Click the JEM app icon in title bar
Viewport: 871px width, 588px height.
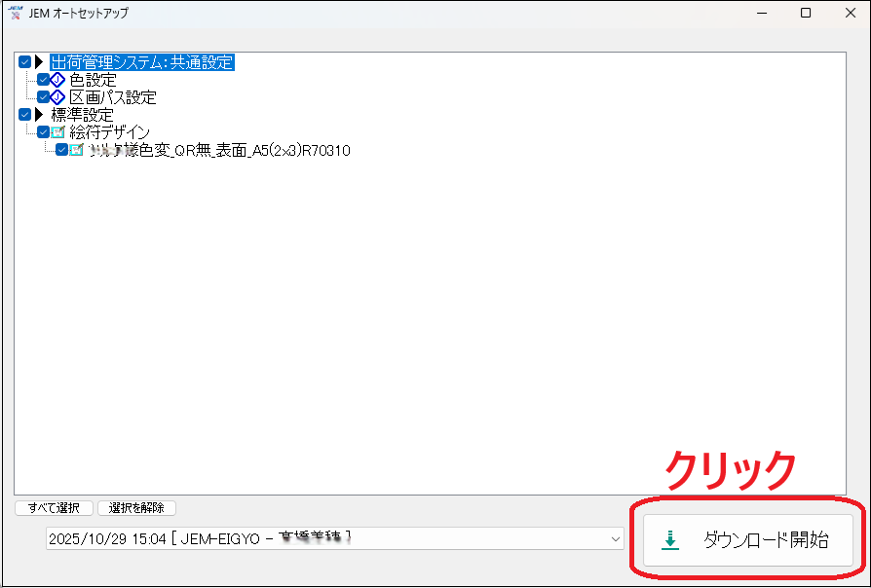pos(15,14)
